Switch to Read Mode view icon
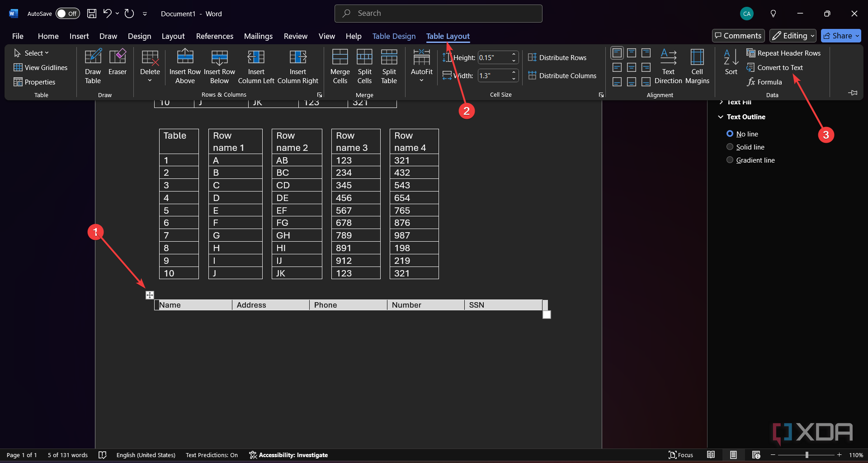 (x=711, y=455)
